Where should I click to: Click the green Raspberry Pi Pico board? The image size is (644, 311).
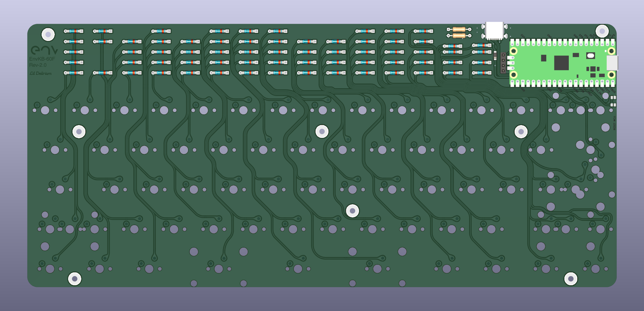click(562, 63)
